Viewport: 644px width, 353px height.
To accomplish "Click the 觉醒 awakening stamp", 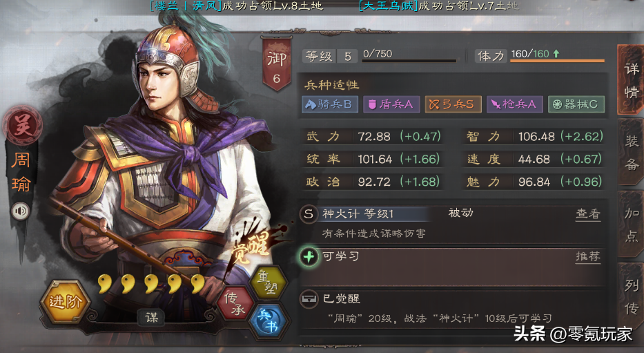I will [x=251, y=245].
